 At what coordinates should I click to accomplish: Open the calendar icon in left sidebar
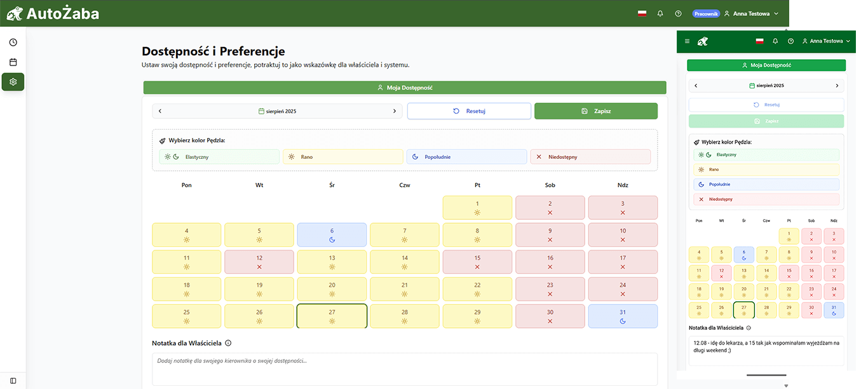click(13, 62)
